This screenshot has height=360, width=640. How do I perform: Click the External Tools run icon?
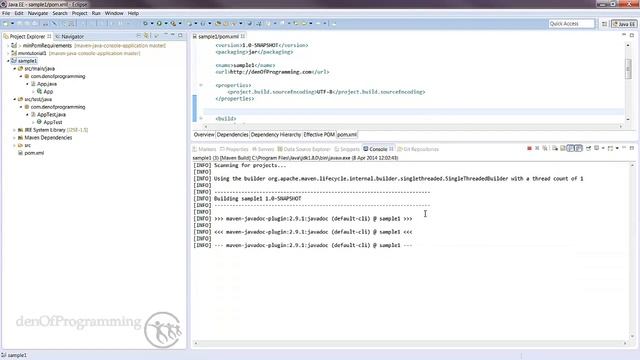(173, 23)
